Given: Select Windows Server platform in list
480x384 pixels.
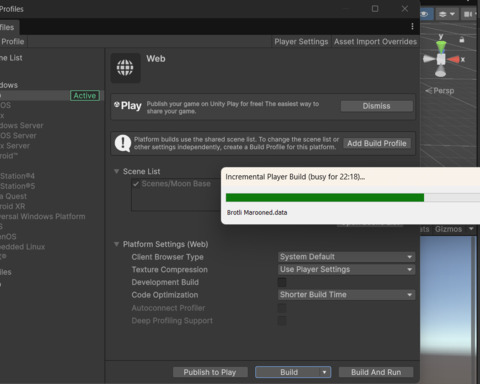Looking at the screenshot, I should pos(22,126).
